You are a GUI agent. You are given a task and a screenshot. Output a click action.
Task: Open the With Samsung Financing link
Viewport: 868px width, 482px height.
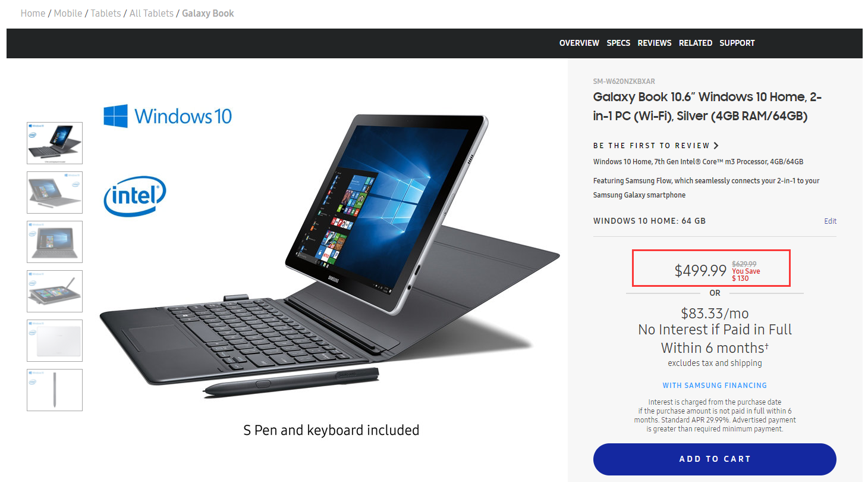[x=715, y=385]
